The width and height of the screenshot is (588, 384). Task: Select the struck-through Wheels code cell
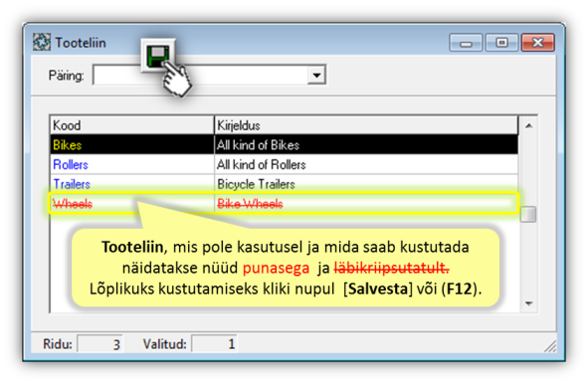point(132,204)
